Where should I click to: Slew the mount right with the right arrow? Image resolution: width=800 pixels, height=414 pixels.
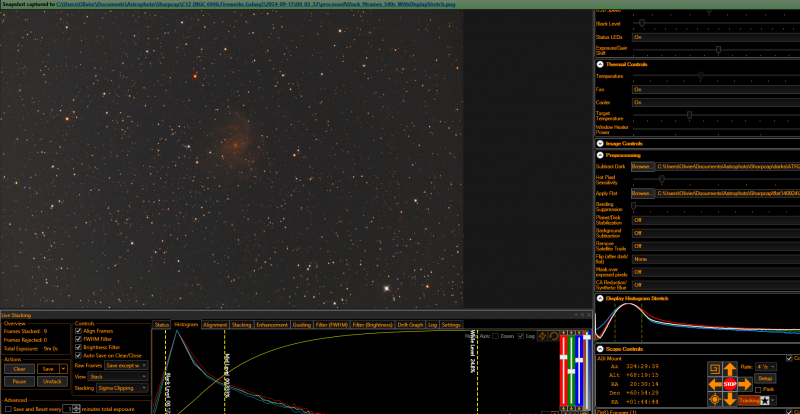pyautogui.click(x=745, y=384)
